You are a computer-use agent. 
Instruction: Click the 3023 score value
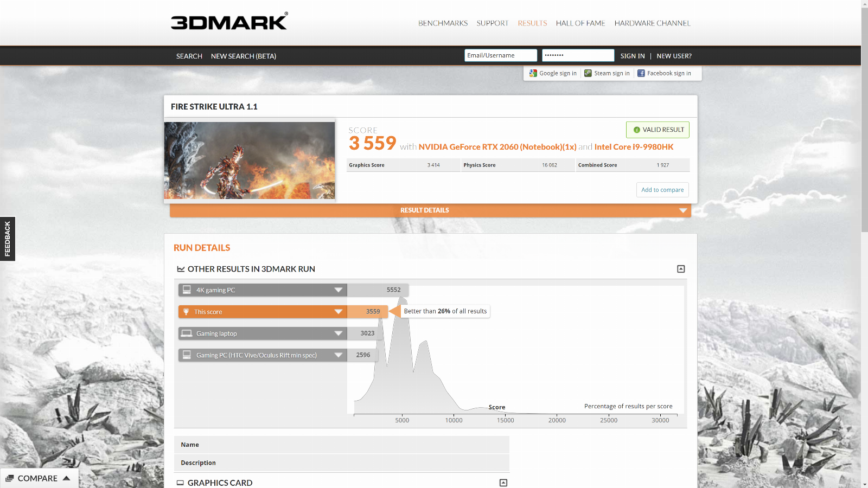point(367,333)
